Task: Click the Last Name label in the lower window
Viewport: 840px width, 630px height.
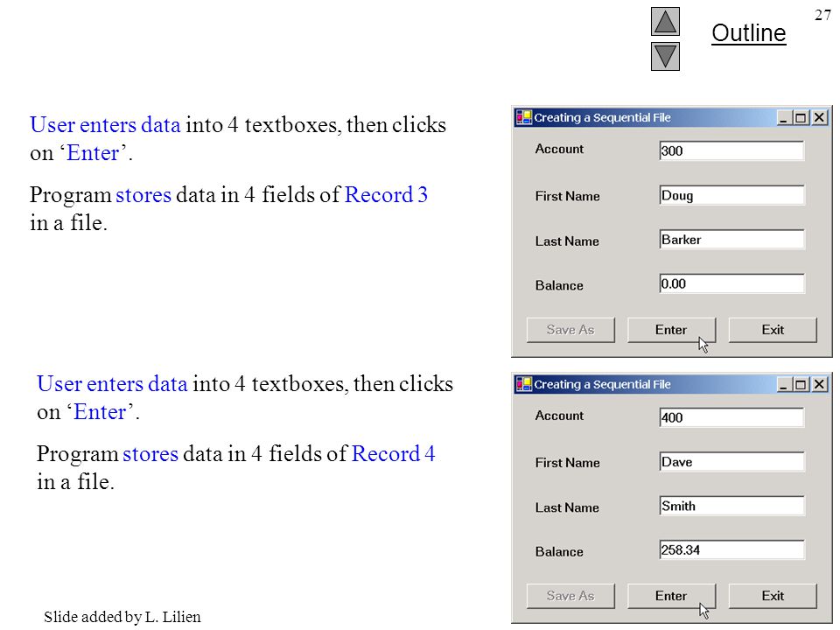Action: point(567,507)
